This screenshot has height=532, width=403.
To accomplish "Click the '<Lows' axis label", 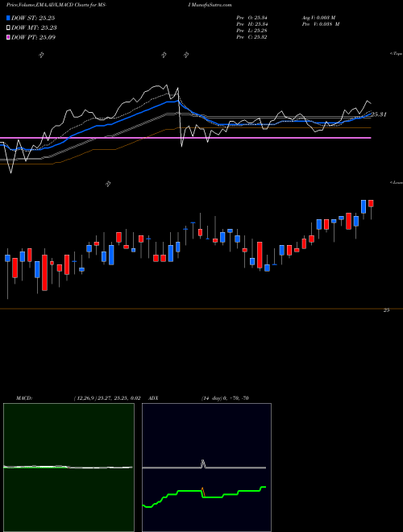I will [x=397, y=182].
